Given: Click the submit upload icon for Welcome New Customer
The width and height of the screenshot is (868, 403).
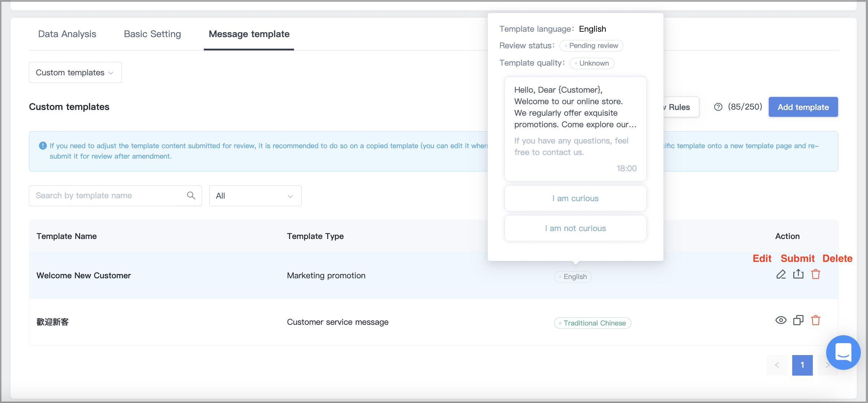Looking at the screenshot, I should [x=798, y=274].
